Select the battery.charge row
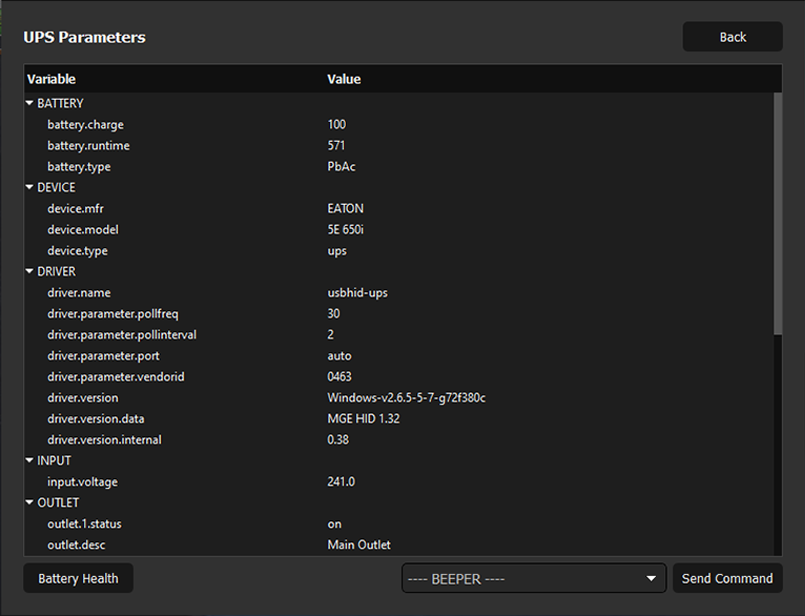Image resolution: width=805 pixels, height=616 pixels. click(x=86, y=124)
